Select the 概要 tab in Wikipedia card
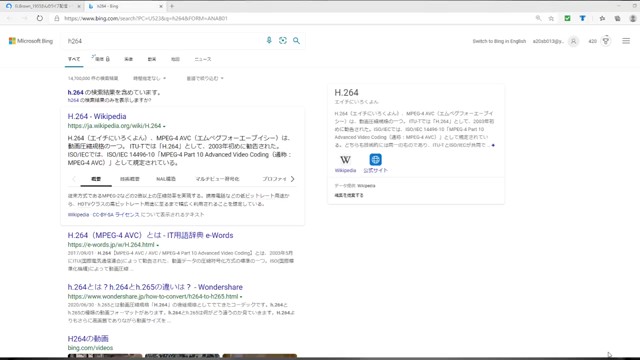This screenshot has height=360, width=640. (x=96, y=179)
